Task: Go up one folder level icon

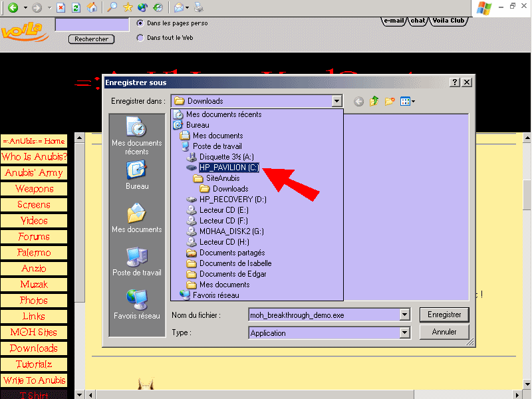Action: (x=374, y=101)
